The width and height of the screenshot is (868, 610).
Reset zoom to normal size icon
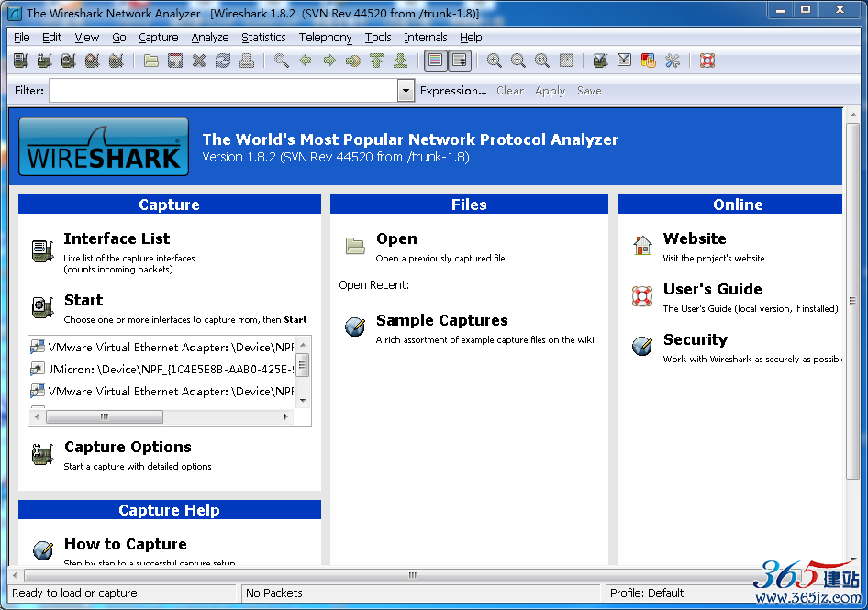pos(541,61)
